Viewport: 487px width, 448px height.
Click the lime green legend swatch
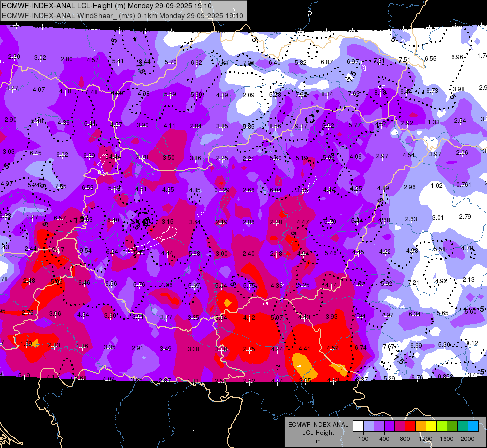[x=442, y=426]
